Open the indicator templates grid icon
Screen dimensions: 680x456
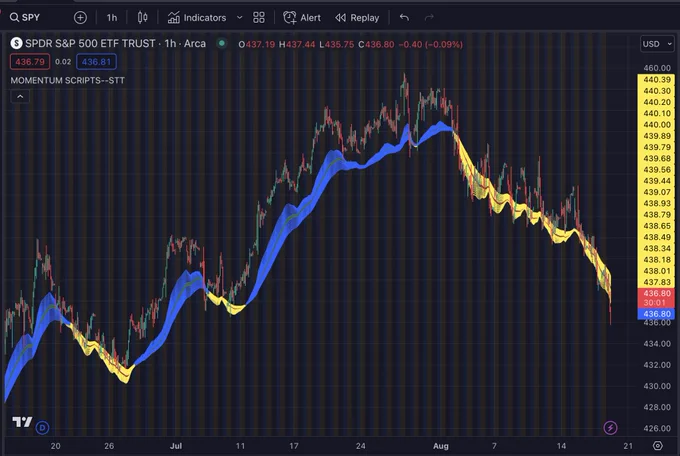[259, 17]
